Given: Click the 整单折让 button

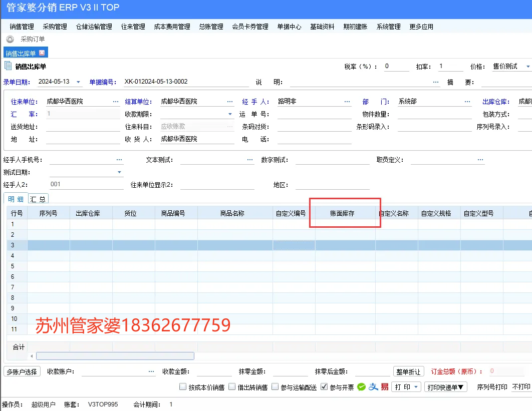Looking at the screenshot, I should click(408, 372).
